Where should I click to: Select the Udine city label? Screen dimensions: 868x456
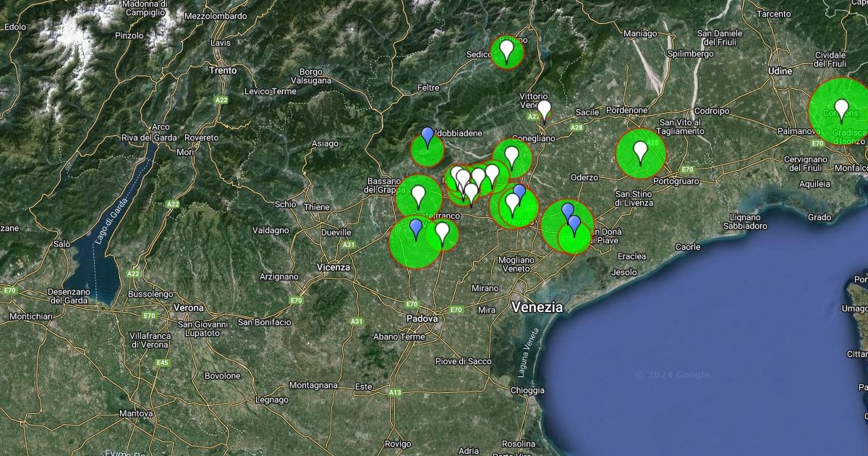coord(780,71)
